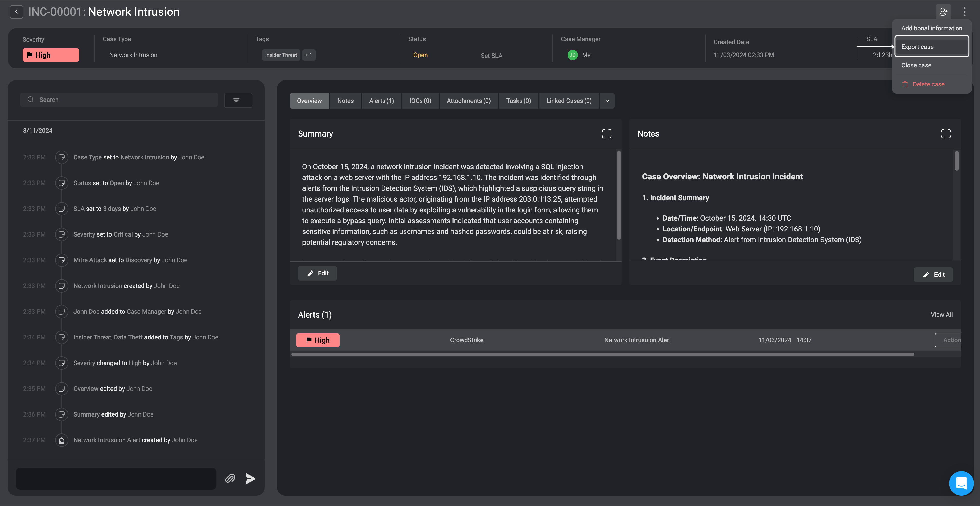Click note icon for Overview edited event
This screenshot has width=980, height=506.
pyautogui.click(x=62, y=389)
